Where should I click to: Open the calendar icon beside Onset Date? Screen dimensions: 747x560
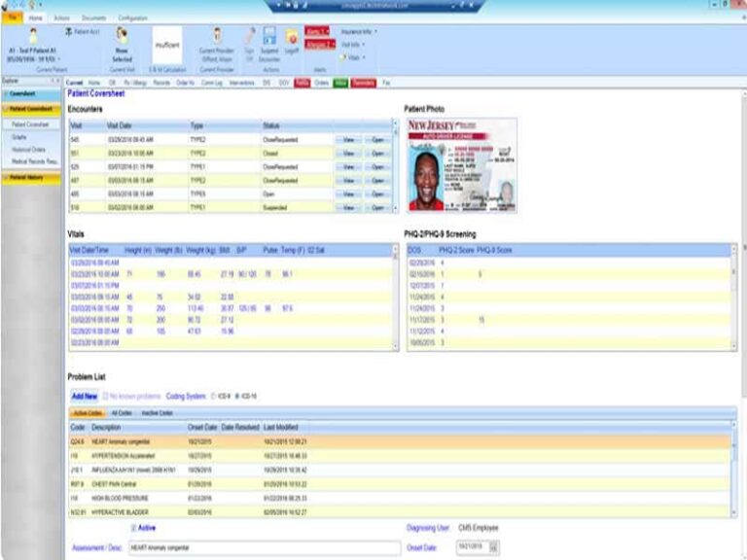click(x=493, y=547)
